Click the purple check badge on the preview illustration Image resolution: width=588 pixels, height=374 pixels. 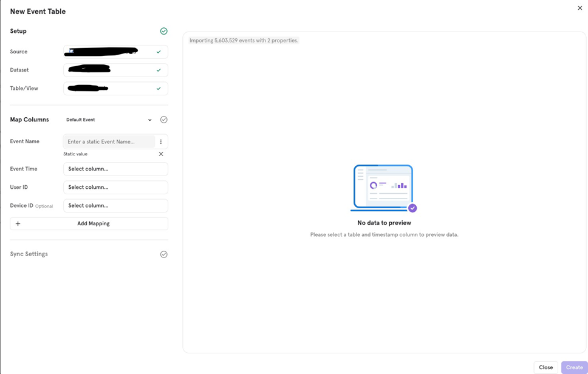412,208
